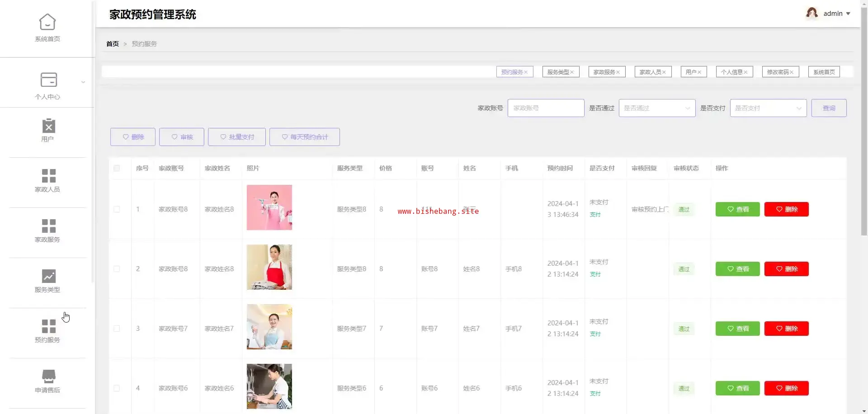This screenshot has width=868, height=414.
Task: Click the 通过 status tag in row 2
Action: 684,269
